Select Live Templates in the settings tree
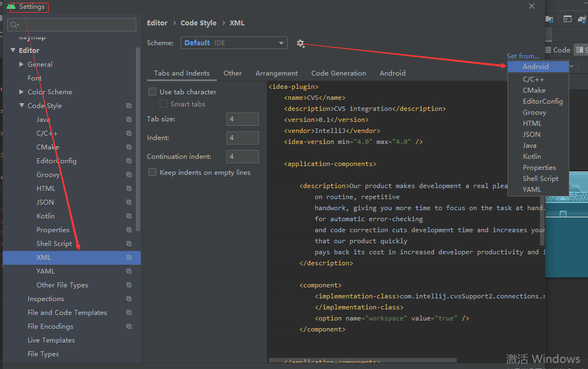This screenshot has width=588, height=369. 51,340
